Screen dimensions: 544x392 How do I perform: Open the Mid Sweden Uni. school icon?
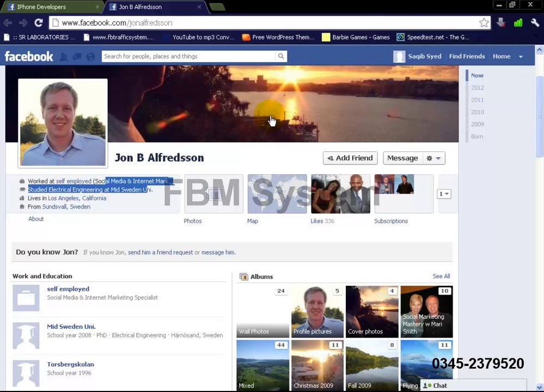point(26,336)
